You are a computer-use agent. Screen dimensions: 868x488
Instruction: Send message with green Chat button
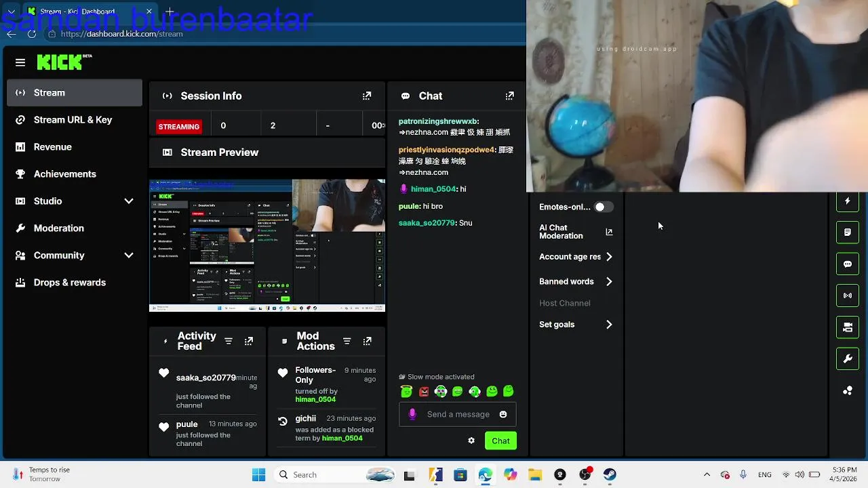500,441
